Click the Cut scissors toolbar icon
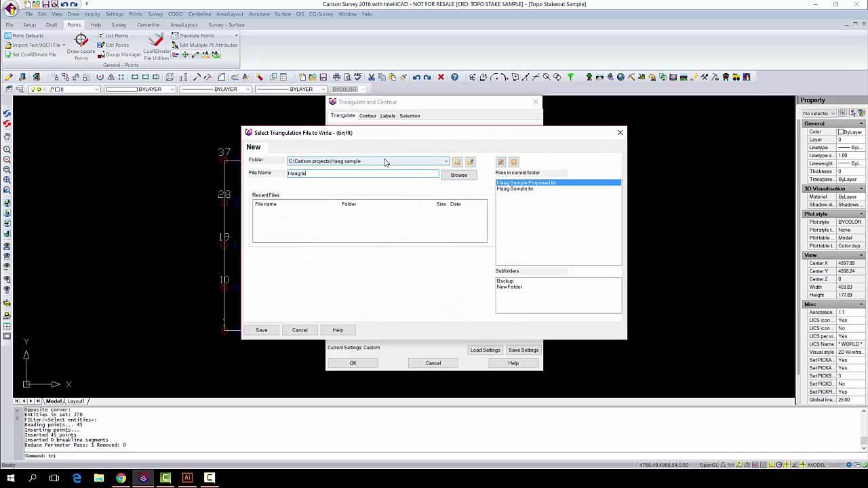The image size is (868, 488). point(372,77)
